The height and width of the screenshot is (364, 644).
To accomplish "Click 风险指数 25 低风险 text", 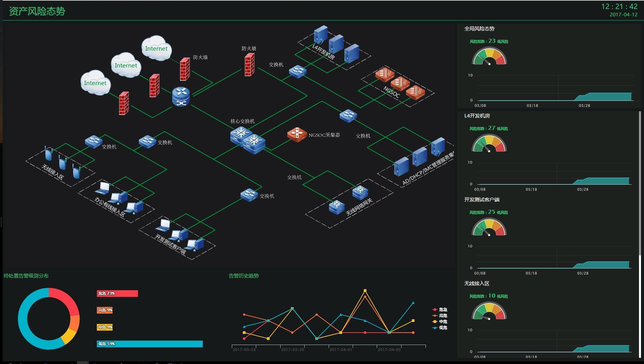I will tap(489, 212).
